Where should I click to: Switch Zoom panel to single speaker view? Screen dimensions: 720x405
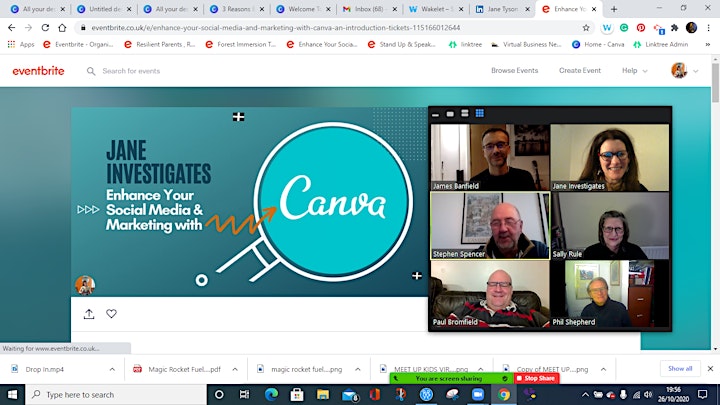click(x=450, y=114)
